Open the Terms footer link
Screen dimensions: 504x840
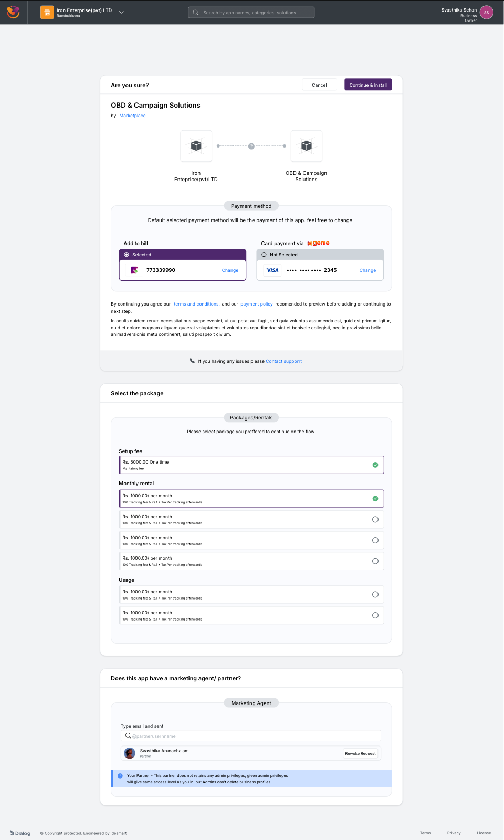(x=425, y=833)
